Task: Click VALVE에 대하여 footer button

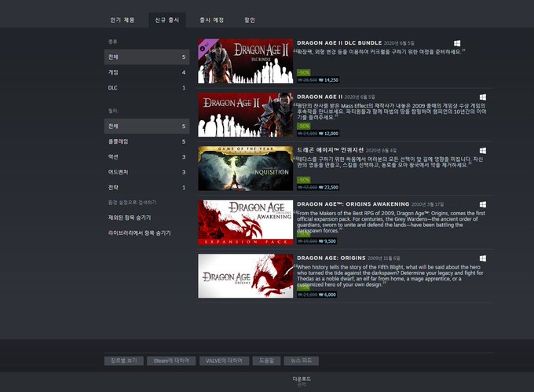Action: pyautogui.click(x=224, y=361)
